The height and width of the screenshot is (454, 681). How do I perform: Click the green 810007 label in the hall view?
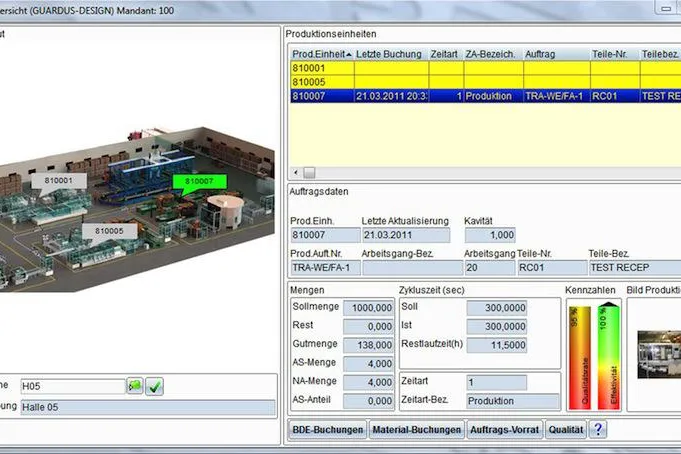[x=199, y=181]
